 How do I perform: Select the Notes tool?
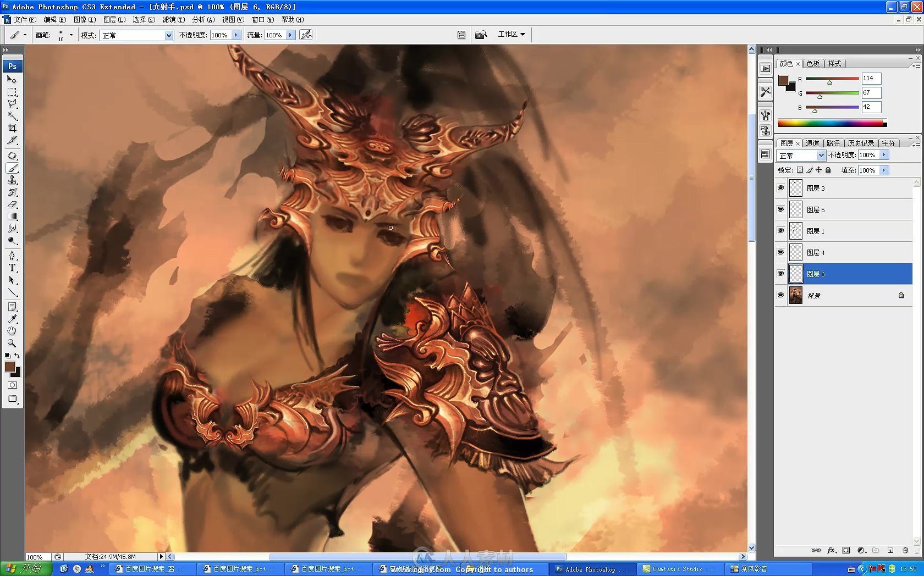tap(12, 307)
